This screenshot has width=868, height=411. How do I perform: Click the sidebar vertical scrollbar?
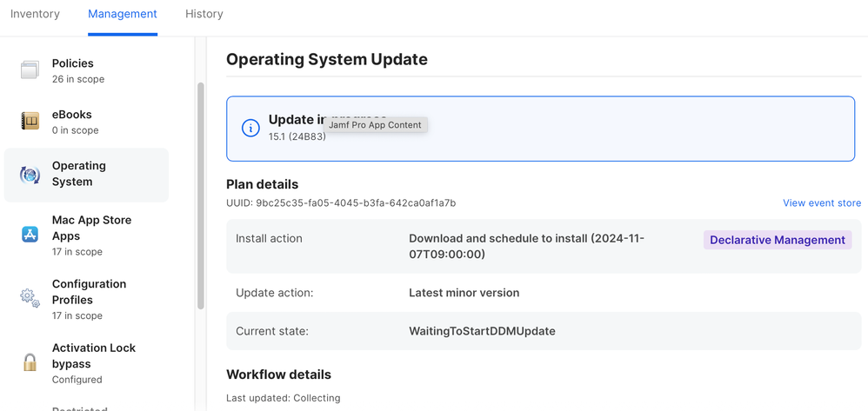click(x=201, y=196)
